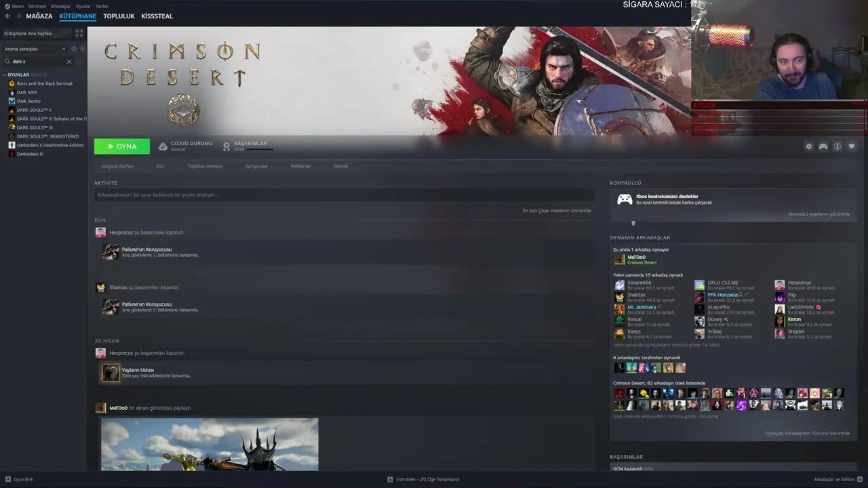Open the DLC tab
The width and height of the screenshot is (868, 488).
[x=161, y=166]
